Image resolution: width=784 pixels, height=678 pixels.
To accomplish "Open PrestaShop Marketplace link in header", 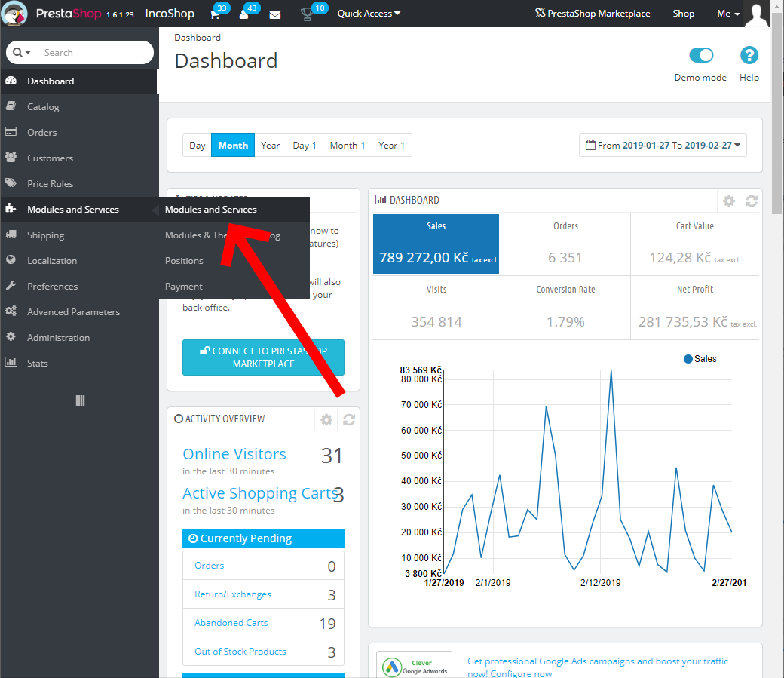I will point(593,14).
